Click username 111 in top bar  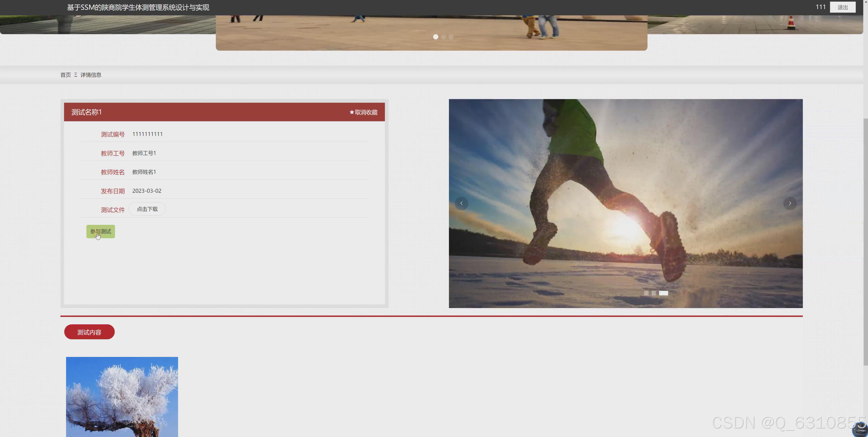(x=820, y=7)
